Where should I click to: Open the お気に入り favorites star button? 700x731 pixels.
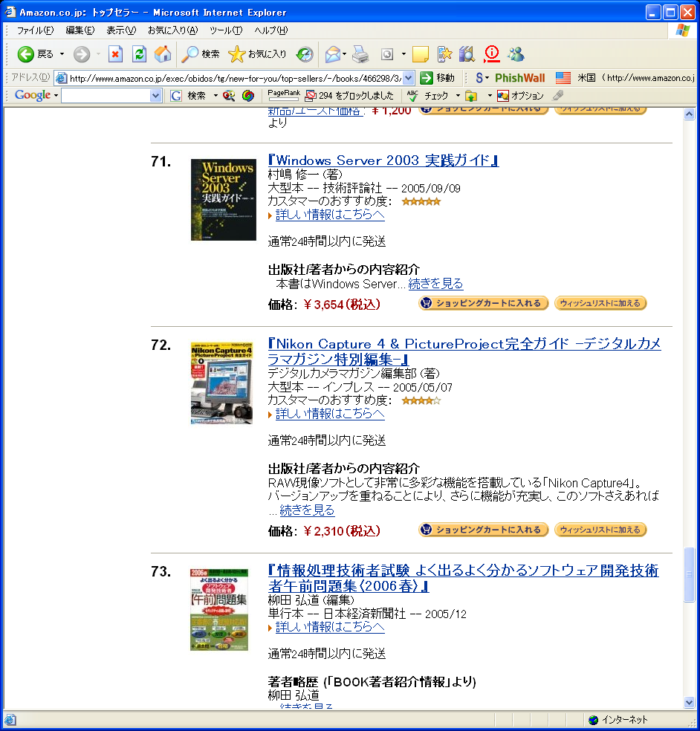(257, 54)
